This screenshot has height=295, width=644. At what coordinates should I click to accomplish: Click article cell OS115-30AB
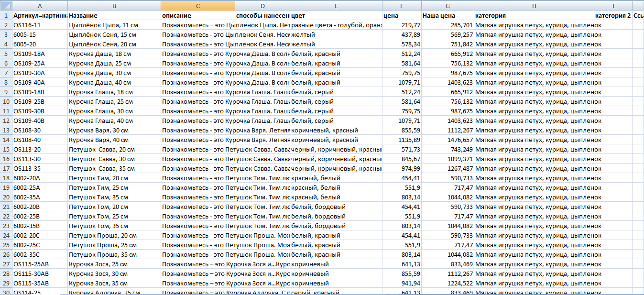coord(39,273)
